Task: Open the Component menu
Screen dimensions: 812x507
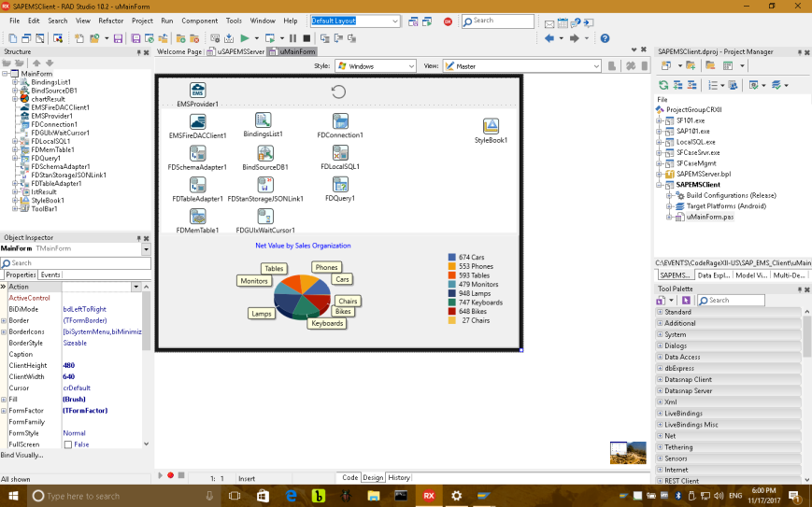Action: tap(199, 21)
